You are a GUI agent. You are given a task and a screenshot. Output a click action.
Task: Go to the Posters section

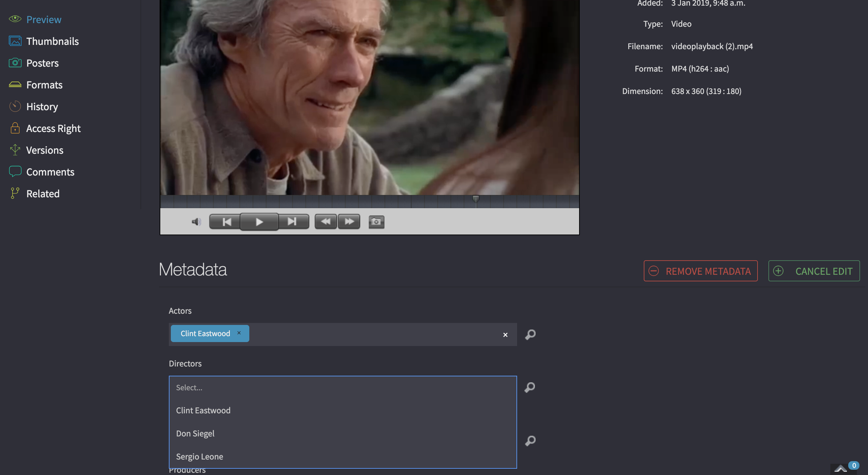(43, 63)
